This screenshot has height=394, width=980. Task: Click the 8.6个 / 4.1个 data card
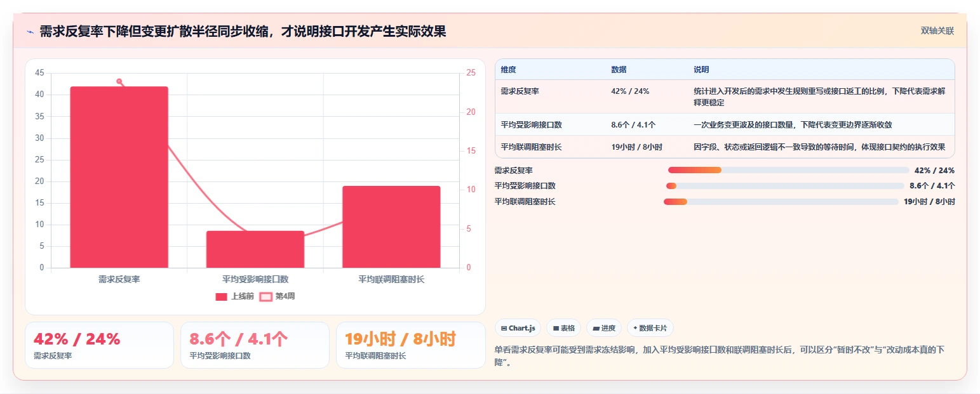(x=255, y=345)
